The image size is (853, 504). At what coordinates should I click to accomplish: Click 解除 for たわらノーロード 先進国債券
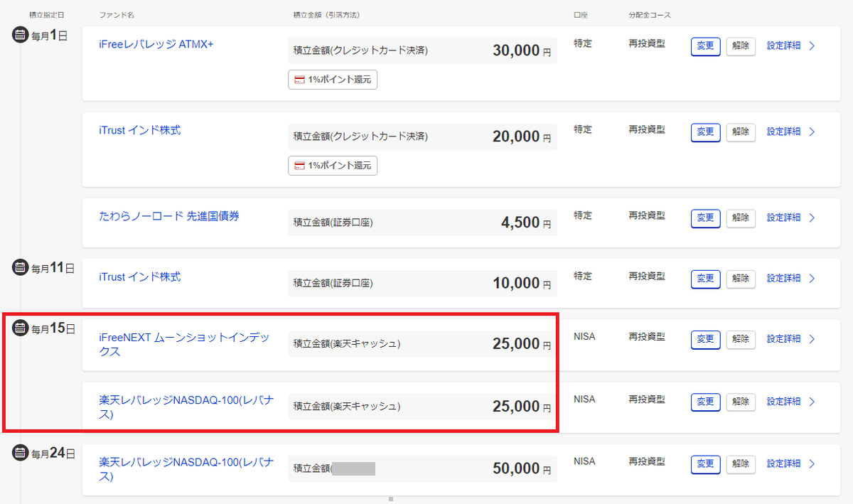coord(741,218)
